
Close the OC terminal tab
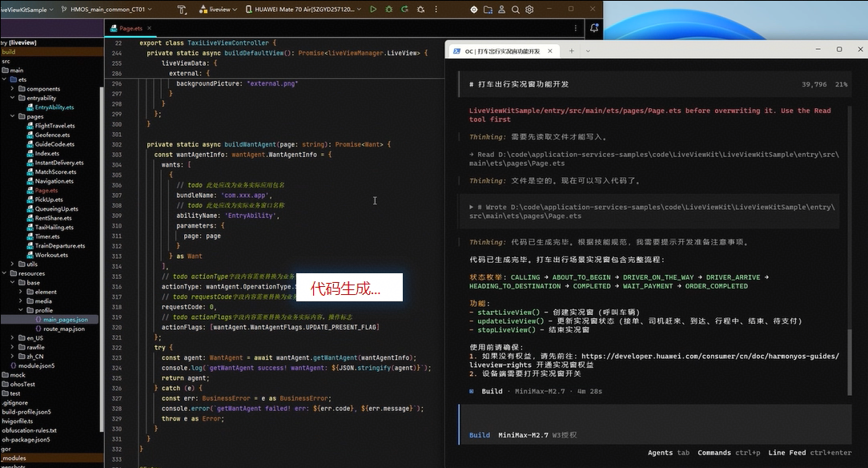point(549,51)
